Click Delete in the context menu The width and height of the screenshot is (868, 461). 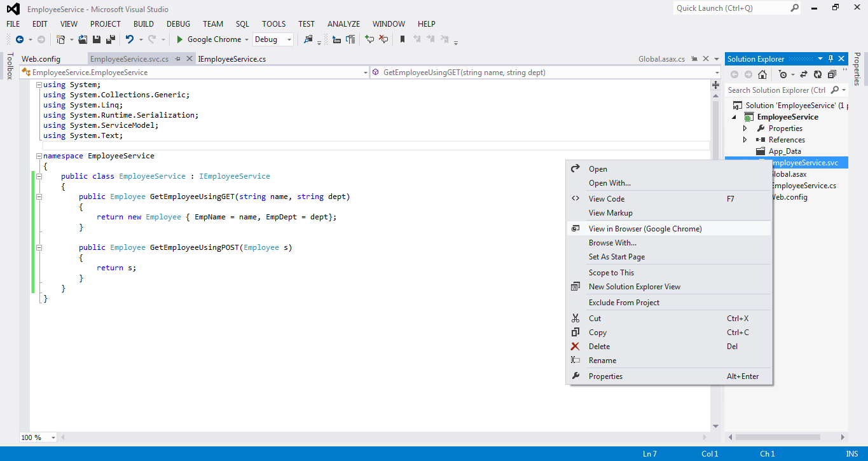pos(668,347)
